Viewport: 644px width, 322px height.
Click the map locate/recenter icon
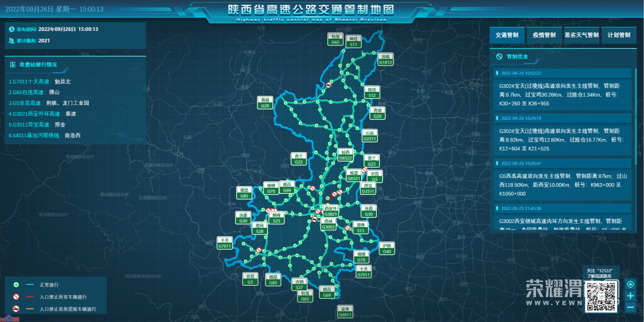[x=630, y=284]
